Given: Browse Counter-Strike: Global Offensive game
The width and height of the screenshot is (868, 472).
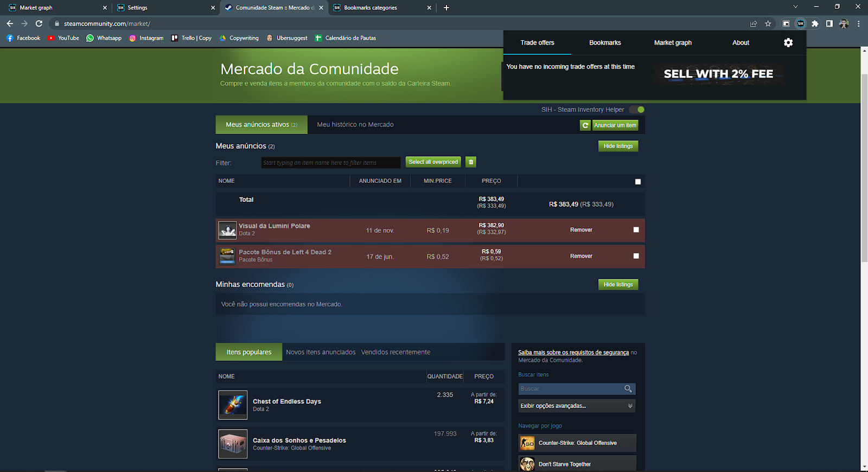Looking at the screenshot, I should [577, 443].
